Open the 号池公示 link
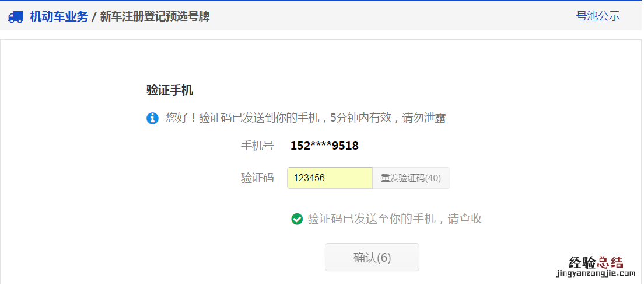 [x=598, y=16]
